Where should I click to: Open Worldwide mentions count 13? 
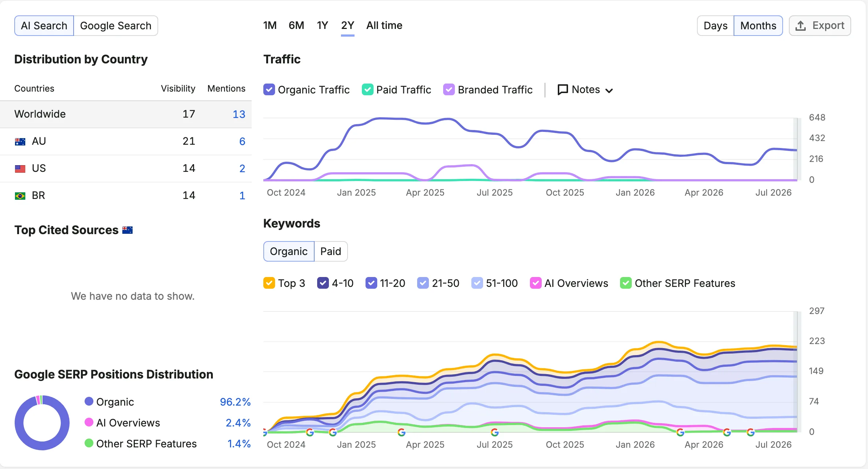click(x=239, y=114)
